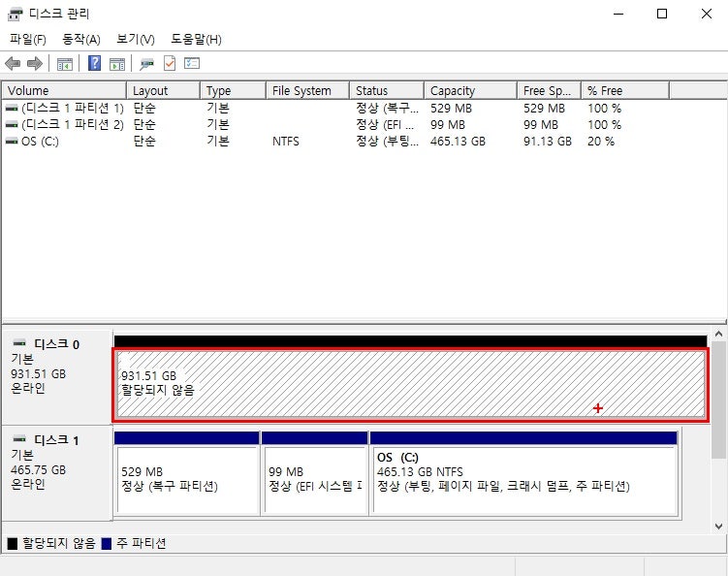This screenshot has width=728, height=576.
Task: Click the Forward arrow toolbar icon
Action: click(35, 63)
